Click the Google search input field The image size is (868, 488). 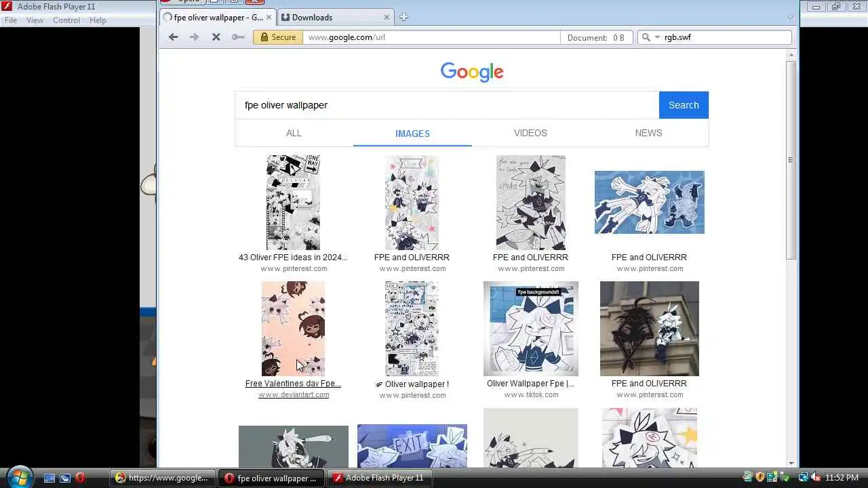point(447,105)
